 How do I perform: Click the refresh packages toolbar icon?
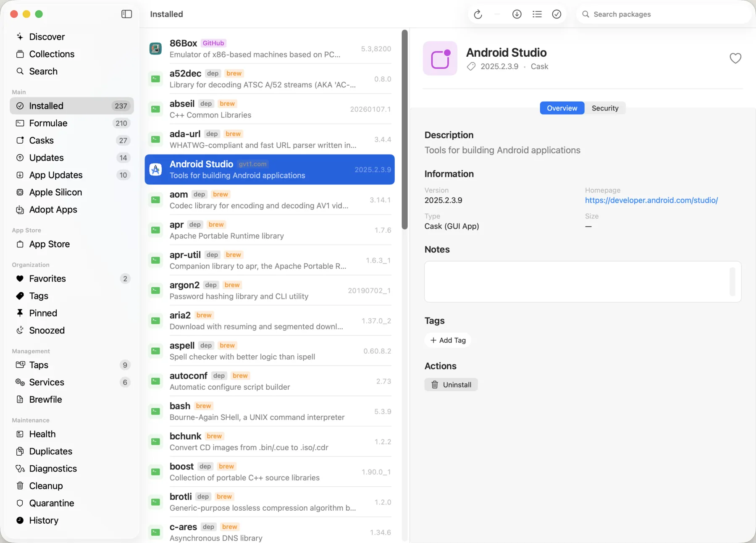click(478, 14)
